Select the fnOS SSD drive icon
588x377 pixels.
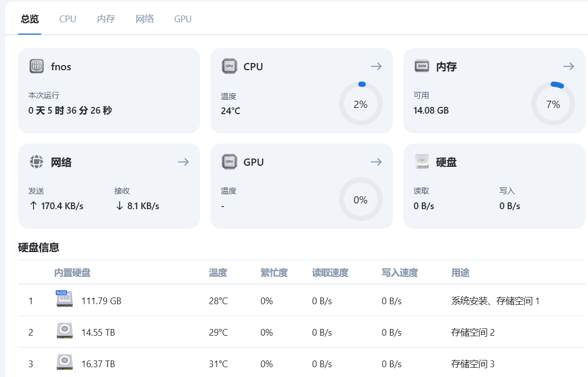click(64, 300)
